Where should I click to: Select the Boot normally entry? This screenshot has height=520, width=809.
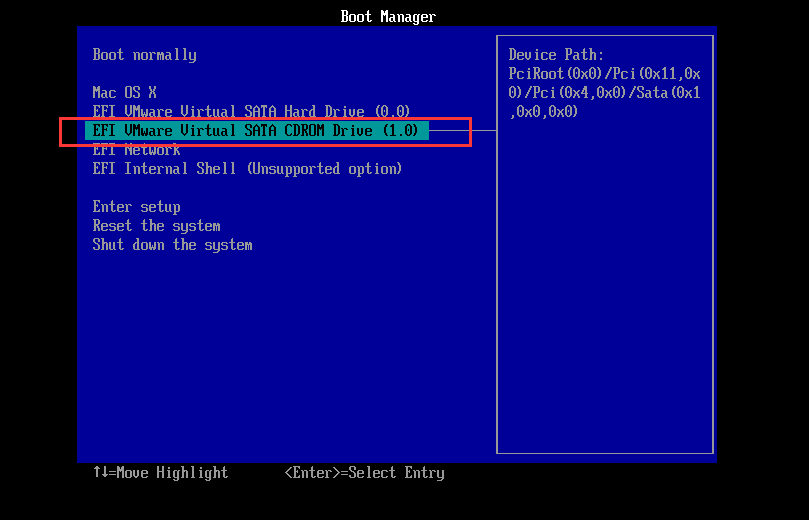click(x=144, y=55)
